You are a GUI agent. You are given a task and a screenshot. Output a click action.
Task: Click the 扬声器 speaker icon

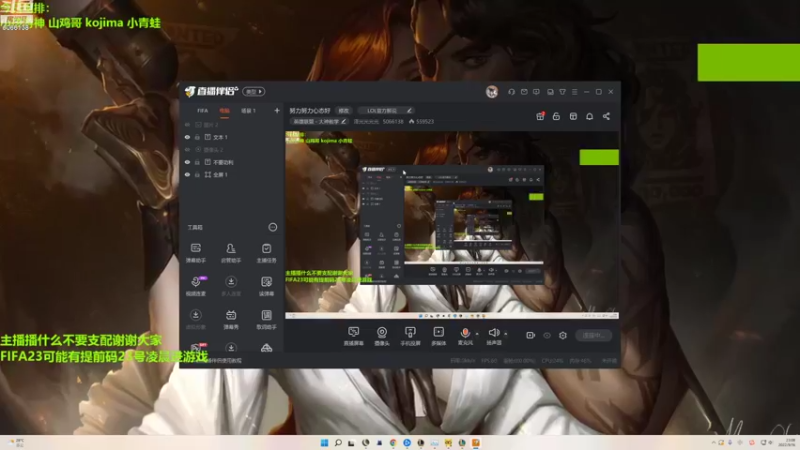(x=493, y=333)
